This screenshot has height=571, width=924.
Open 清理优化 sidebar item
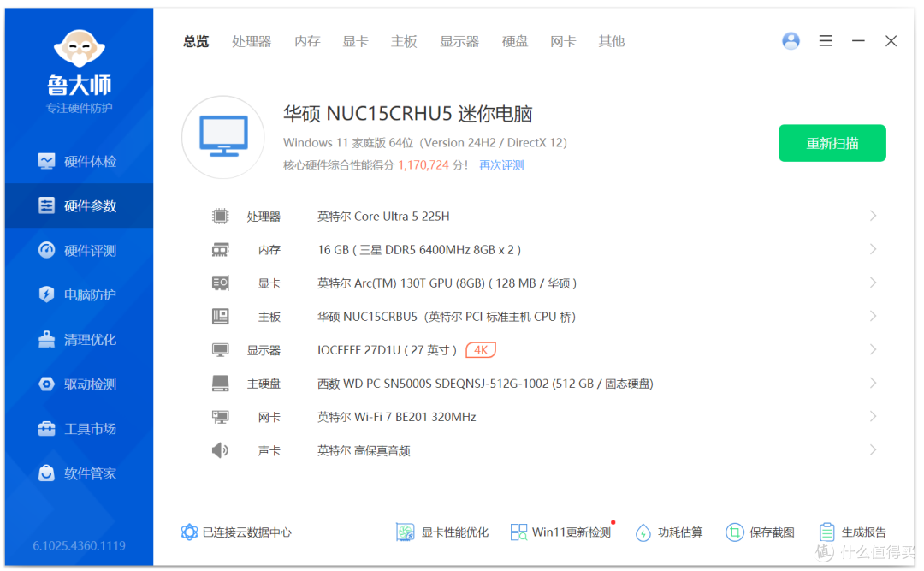[x=79, y=339]
